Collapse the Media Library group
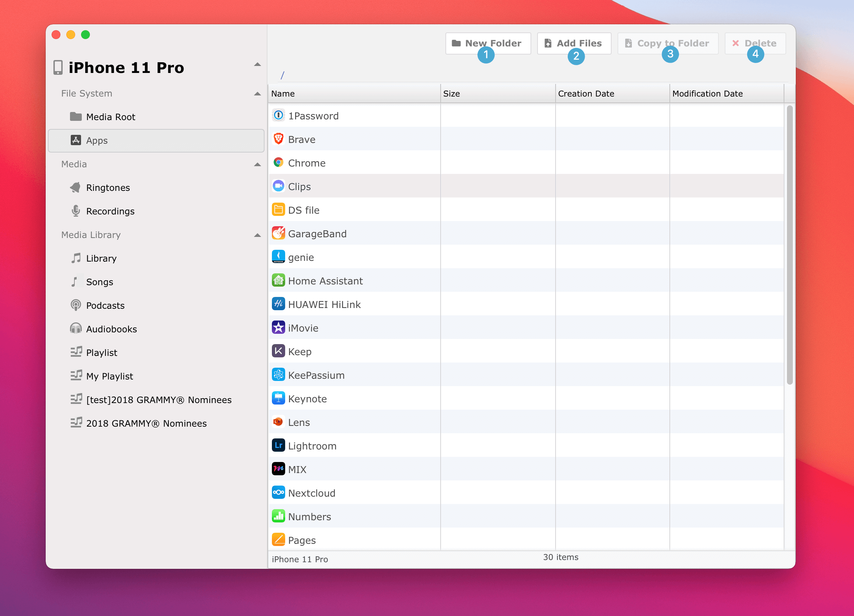The image size is (854, 616). pos(258,235)
